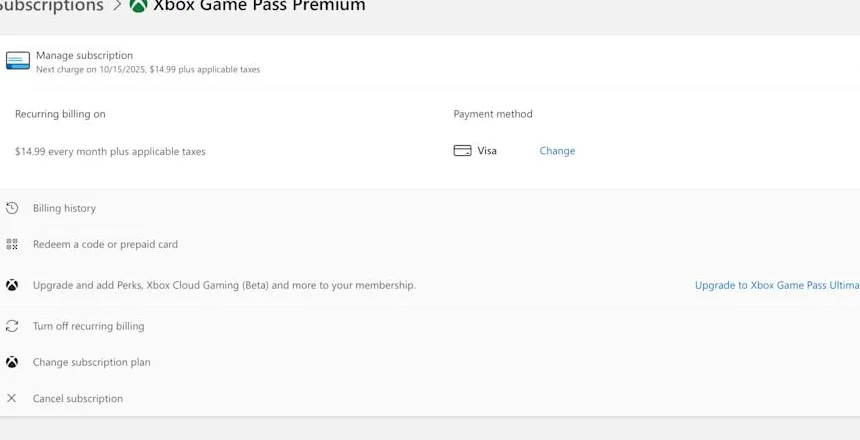Click the breadcrumb chevron after Subscriptions
This screenshot has width=860, height=440.
[x=117, y=6]
